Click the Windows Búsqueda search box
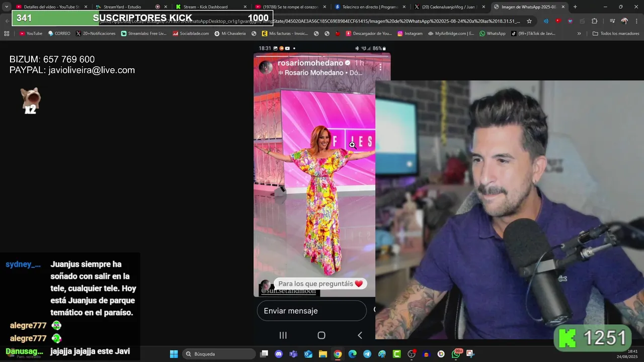This screenshot has width=644, height=362. [x=219, y=354]
